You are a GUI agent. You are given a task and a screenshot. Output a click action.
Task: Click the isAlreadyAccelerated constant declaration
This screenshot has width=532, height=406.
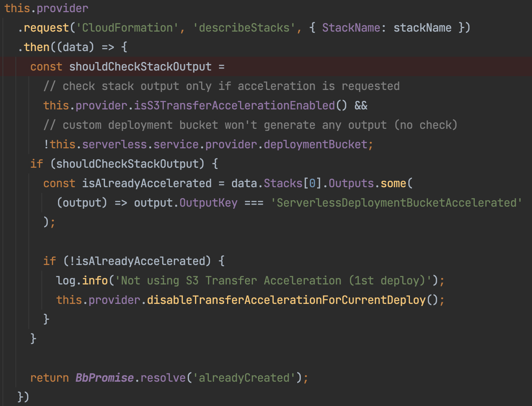pyautogui.click(x=147, y=184)
